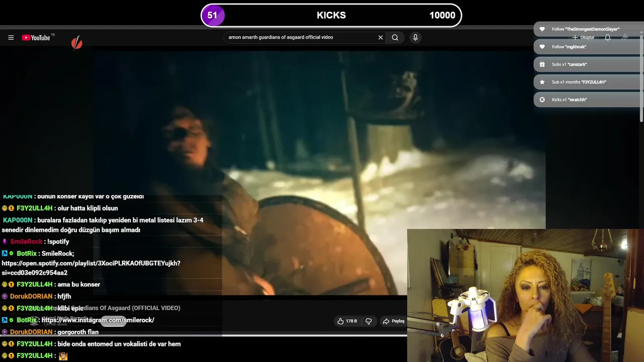Viewport: 644px width, 362px height.
Task: Start voice search with the microphone icon
Action: tap(415, 37)
